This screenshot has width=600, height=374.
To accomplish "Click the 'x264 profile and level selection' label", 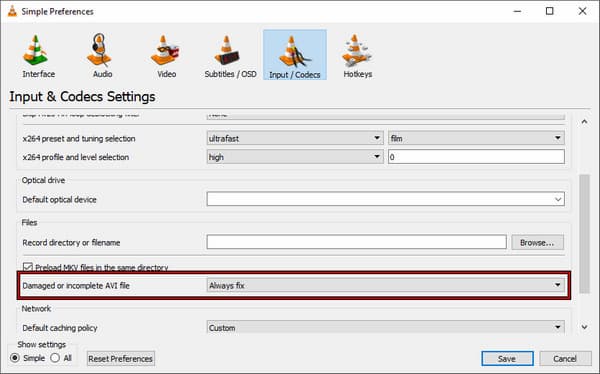I will pos(76,157).
